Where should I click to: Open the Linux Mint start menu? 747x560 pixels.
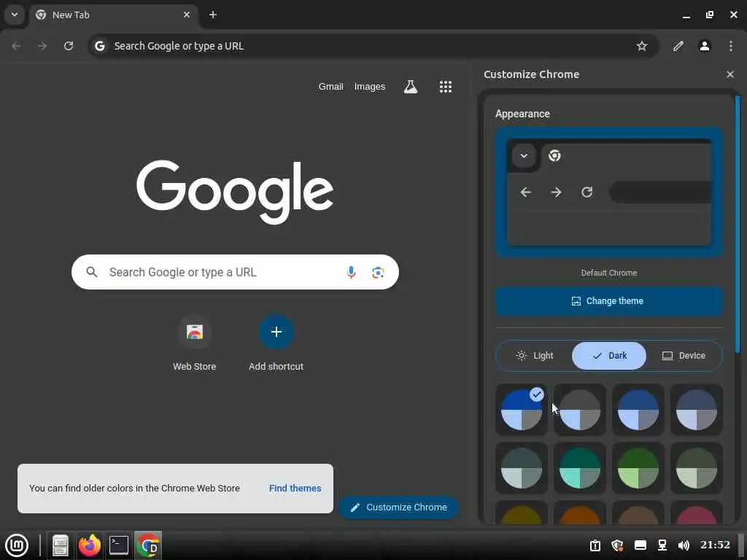[x=17, y=545]
